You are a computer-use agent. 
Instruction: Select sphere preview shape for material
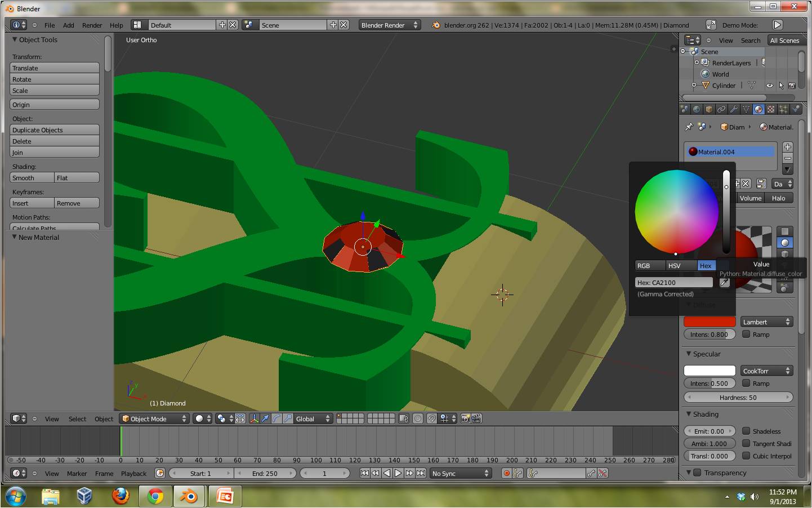[x=785, y=243]
